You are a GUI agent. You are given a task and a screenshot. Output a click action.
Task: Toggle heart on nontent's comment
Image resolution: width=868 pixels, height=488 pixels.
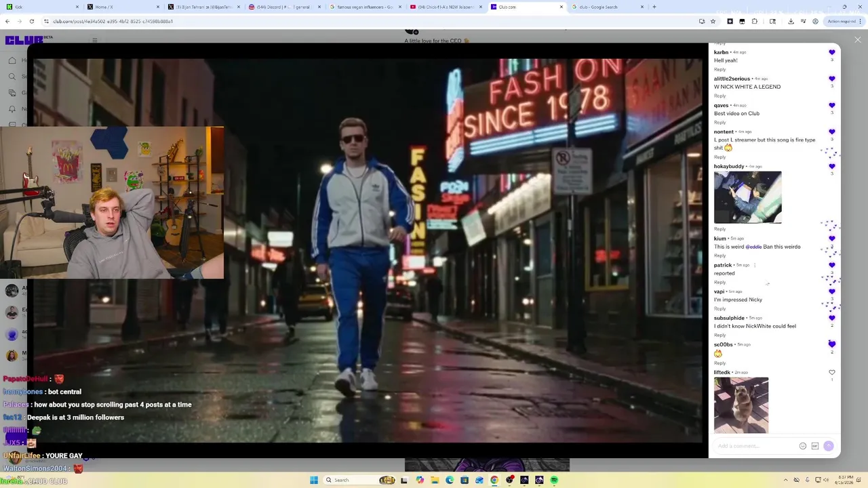click(x=832, y=131)
